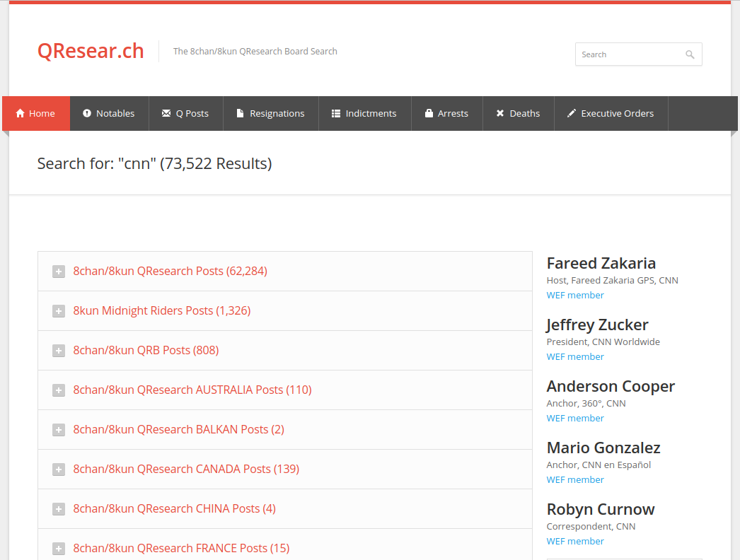This screenshot has width=740, height=560.
Task: Expand 8chan/8kun QRB Posts plus icon
Action: point(59,351)
